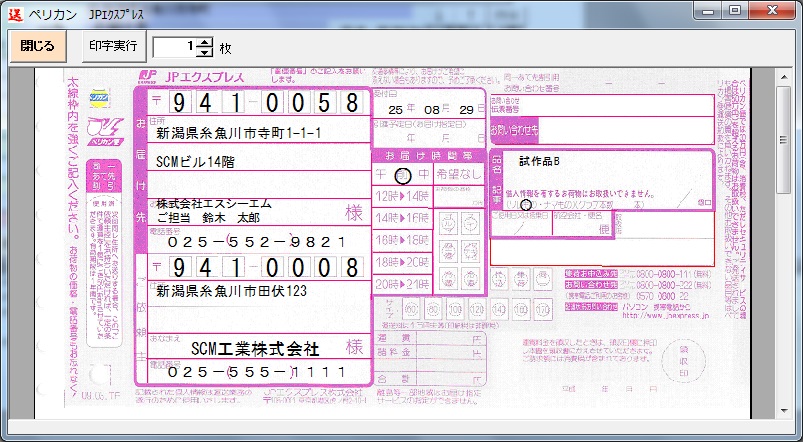Viewport: 803px width, 442px height.
Task: Click the red 送 application icon in title bar
Action: click(x=15, y=13)
